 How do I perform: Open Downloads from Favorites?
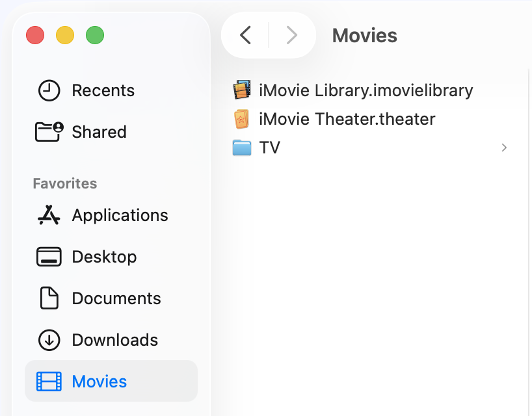(x=114, y=340)
